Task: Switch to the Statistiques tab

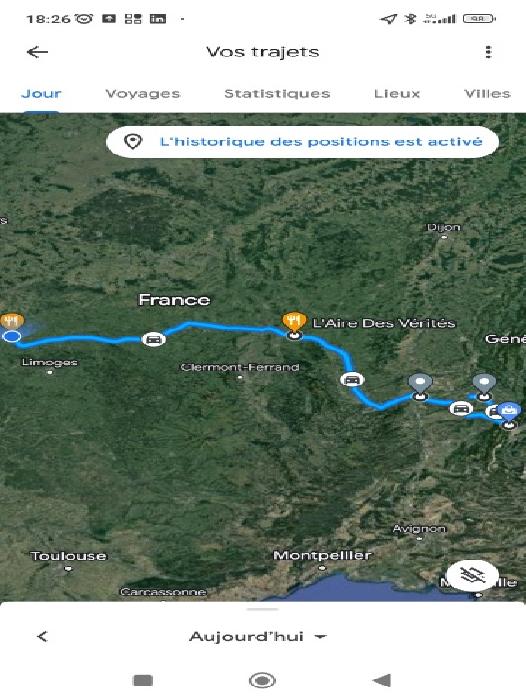Action: coord(277,93)
